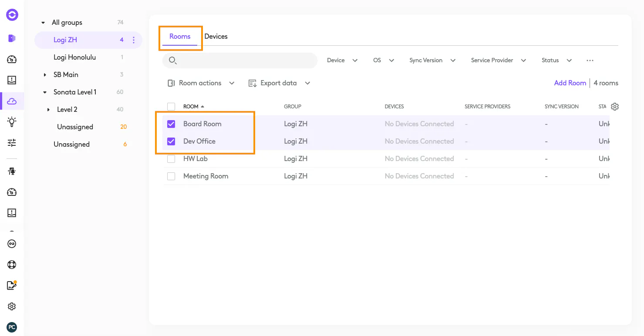
Task: Click the door-shaped rooms icon in sidebar
Action: click(12, 38)
